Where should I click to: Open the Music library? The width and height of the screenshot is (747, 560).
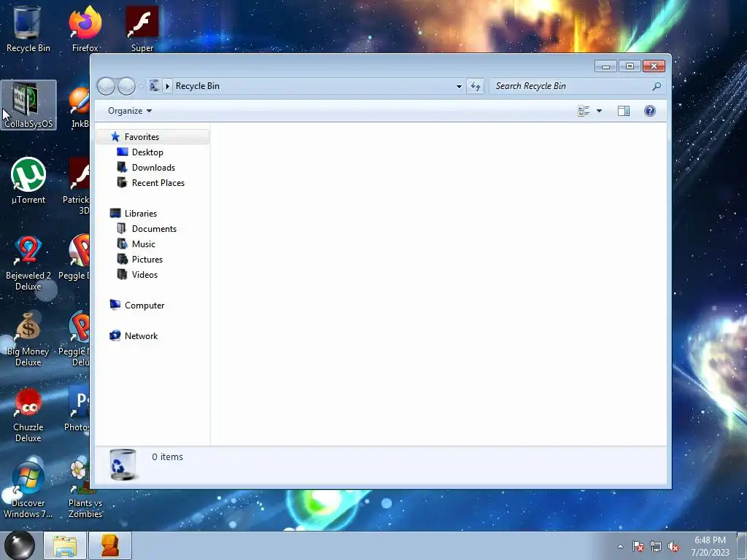click(x=144, y=244)
